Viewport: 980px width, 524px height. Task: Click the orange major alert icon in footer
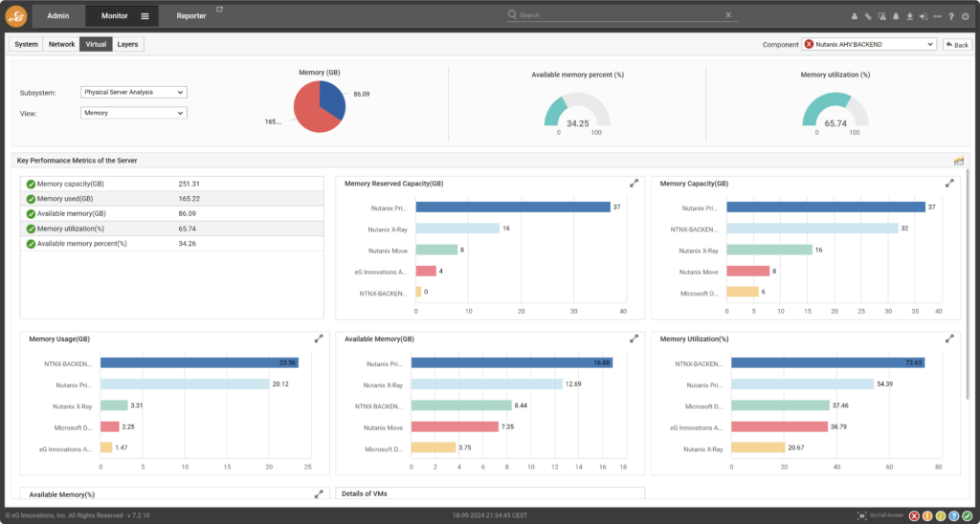tap(927, 516)
